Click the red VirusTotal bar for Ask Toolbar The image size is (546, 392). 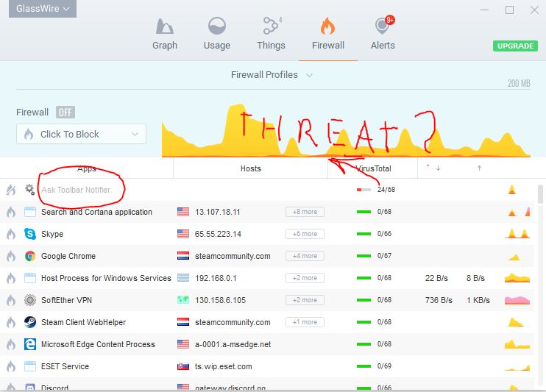(364, 190)
